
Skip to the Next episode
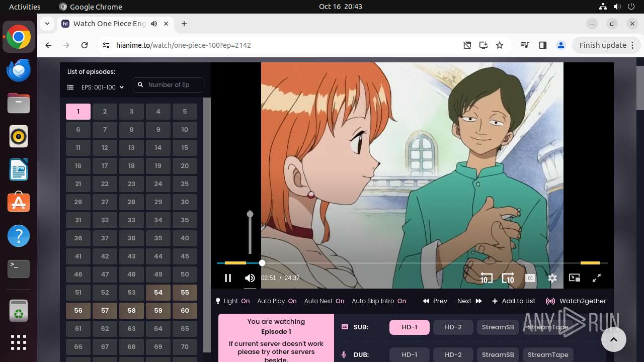point(469,301)
